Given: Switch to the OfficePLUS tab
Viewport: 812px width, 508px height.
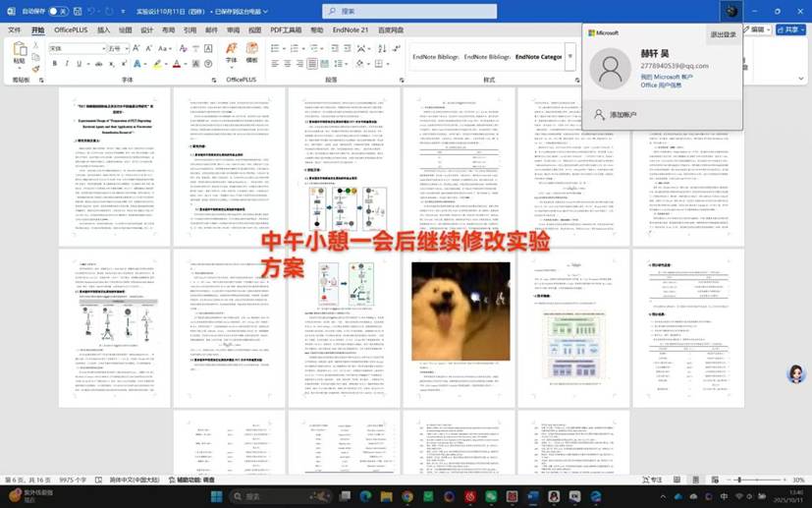Looking at the screenshot, I should click(x=71, y=30).
